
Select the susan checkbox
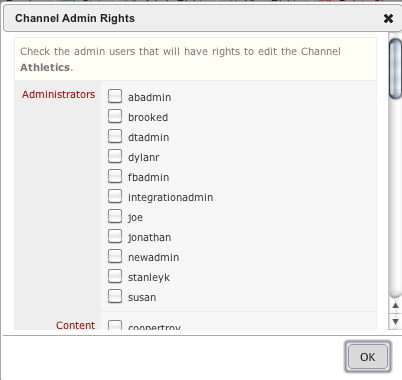[x=115, y=296]
